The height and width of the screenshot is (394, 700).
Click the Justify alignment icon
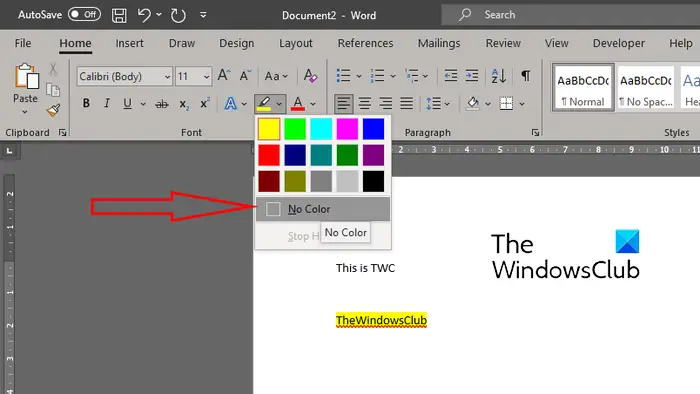[406, 104]
